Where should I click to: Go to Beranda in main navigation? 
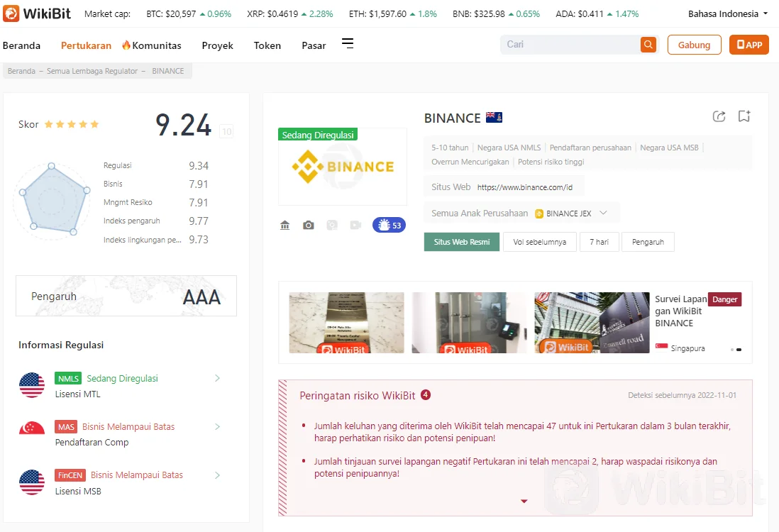coord(21,45)
